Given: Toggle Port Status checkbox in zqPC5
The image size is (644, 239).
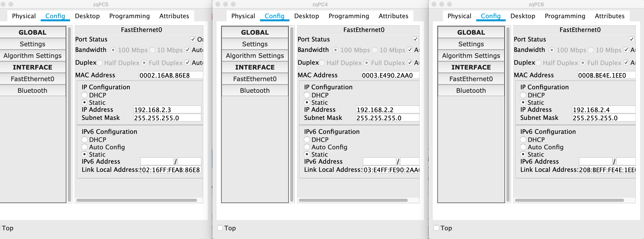Looking at the screenshot, I should coord(193,39).
